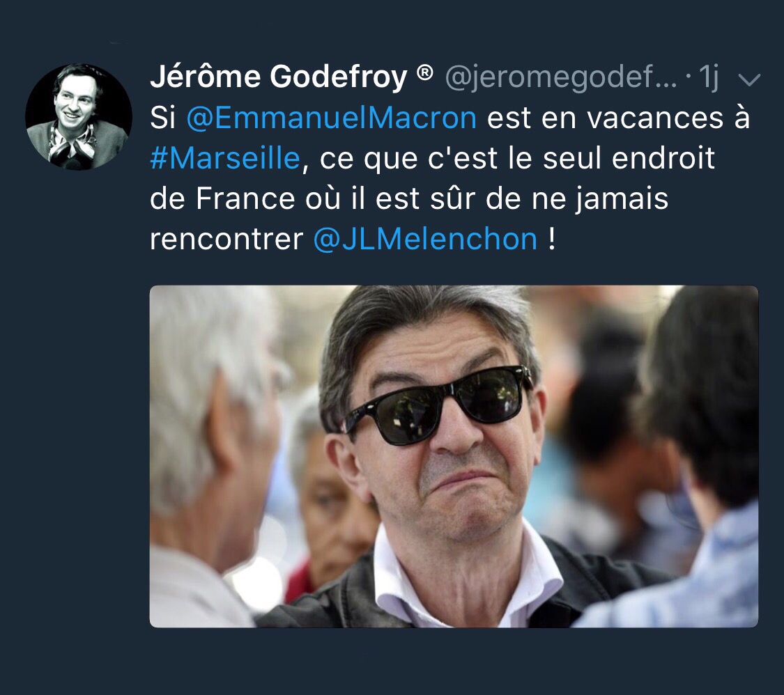Click the Jérôme Godefroy display name

pos(279,77)
